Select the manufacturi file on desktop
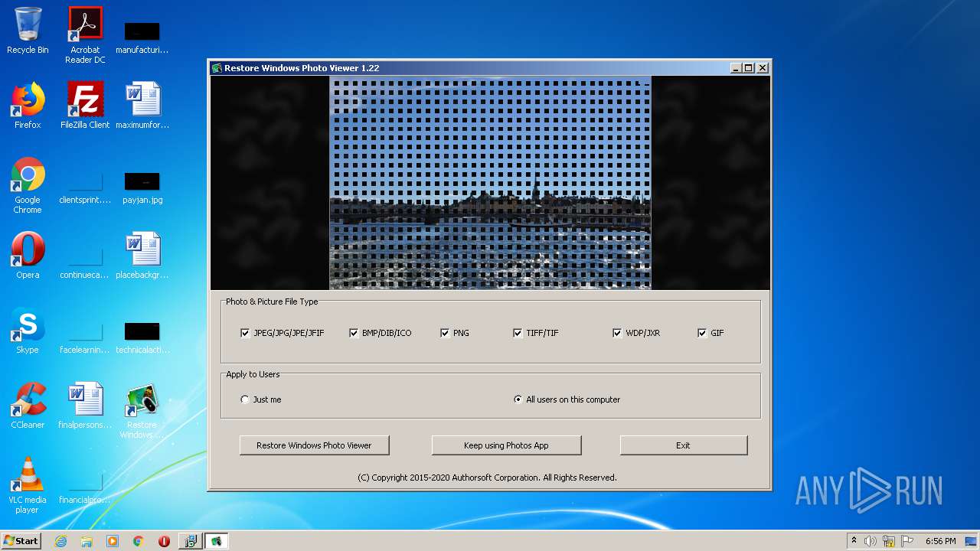The height and width of the screenshot is (551, 980). [142, 38]
